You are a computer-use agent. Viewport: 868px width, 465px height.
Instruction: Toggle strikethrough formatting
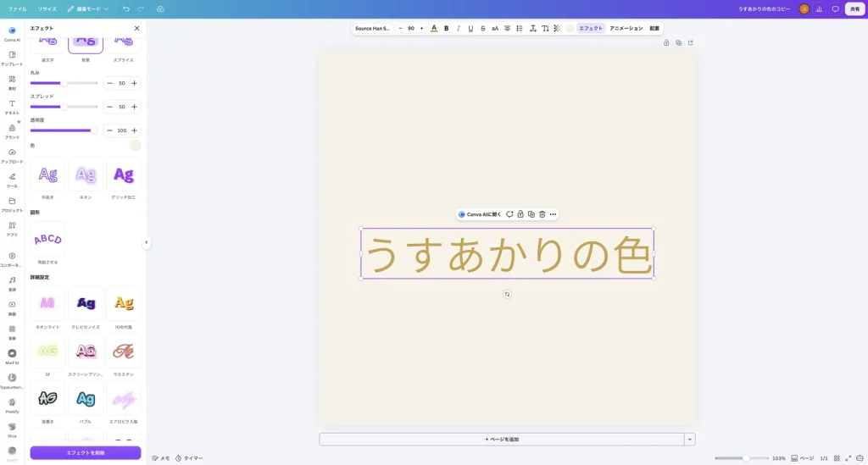tap(482, 28)
